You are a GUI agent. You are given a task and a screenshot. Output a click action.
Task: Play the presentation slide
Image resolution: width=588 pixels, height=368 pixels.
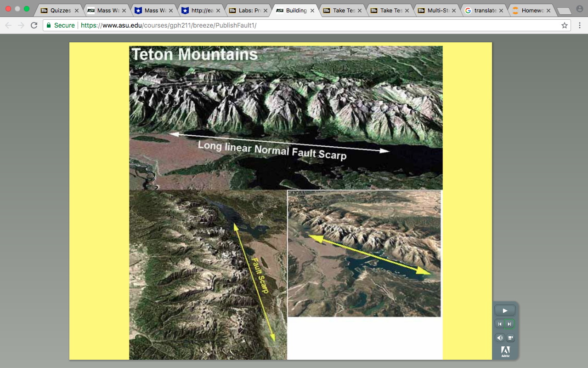pos(505,310)
